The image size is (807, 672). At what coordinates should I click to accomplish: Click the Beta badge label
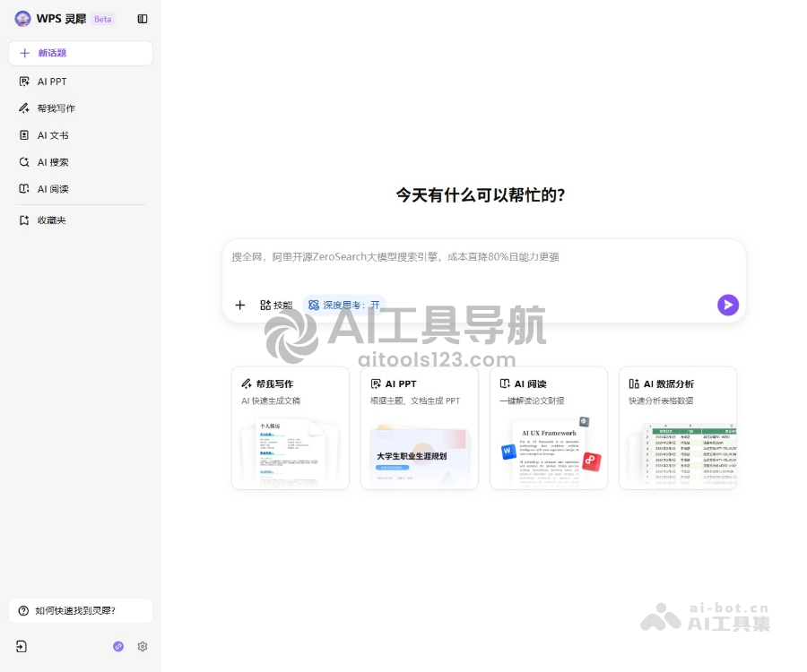point(102,19)
